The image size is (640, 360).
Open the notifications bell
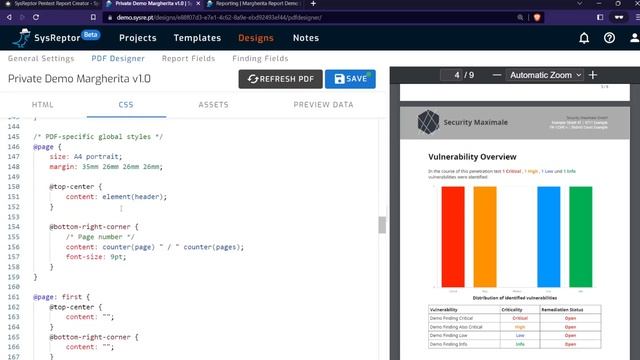[584, 38]
